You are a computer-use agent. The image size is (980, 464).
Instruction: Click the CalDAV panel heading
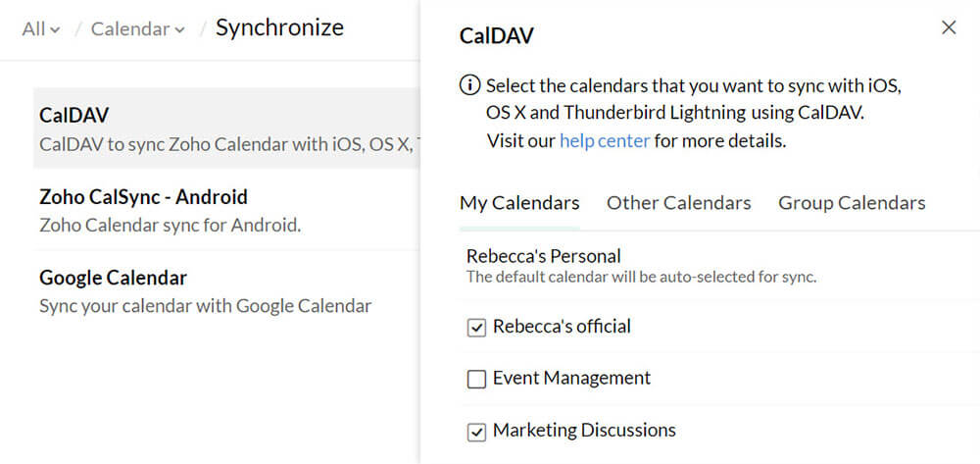click(x=497, y=36)
